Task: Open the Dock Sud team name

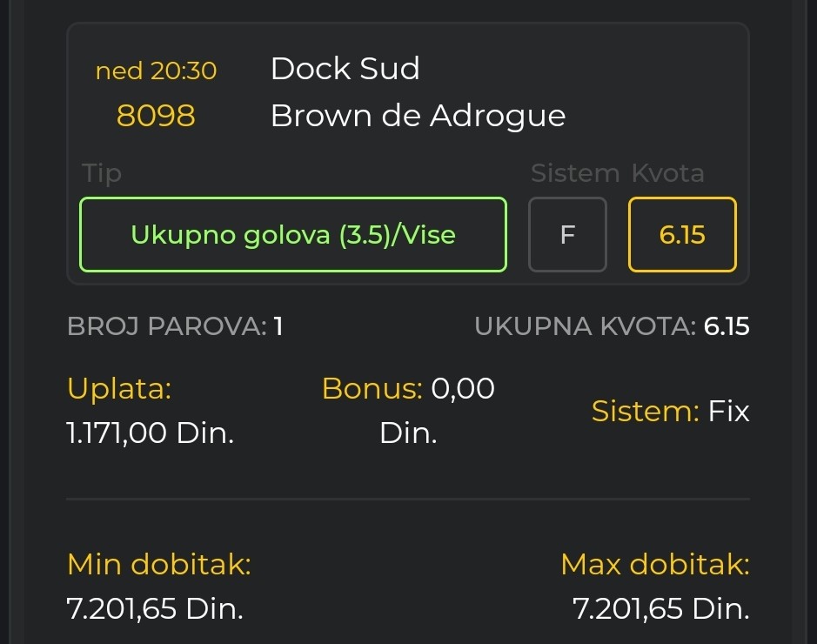Action: [345, 69]
